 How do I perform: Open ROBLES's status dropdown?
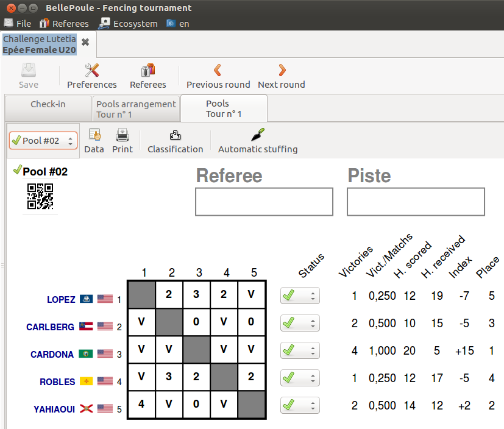click(x=300, y=378)
